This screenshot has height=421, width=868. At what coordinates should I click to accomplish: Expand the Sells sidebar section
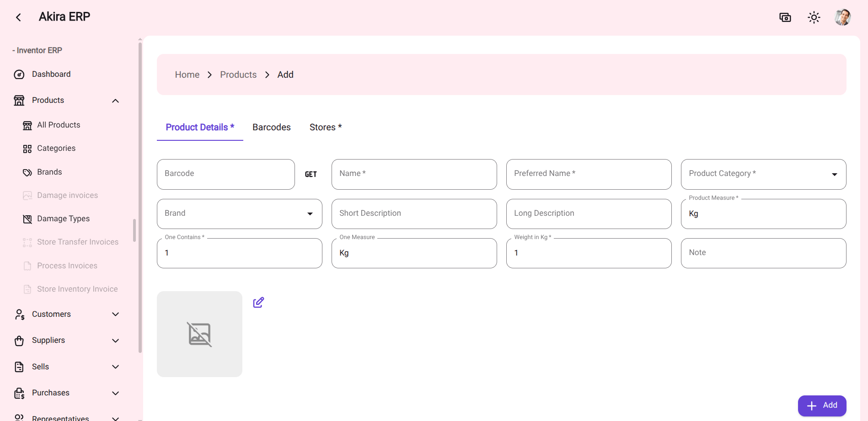tap(116, 367)
